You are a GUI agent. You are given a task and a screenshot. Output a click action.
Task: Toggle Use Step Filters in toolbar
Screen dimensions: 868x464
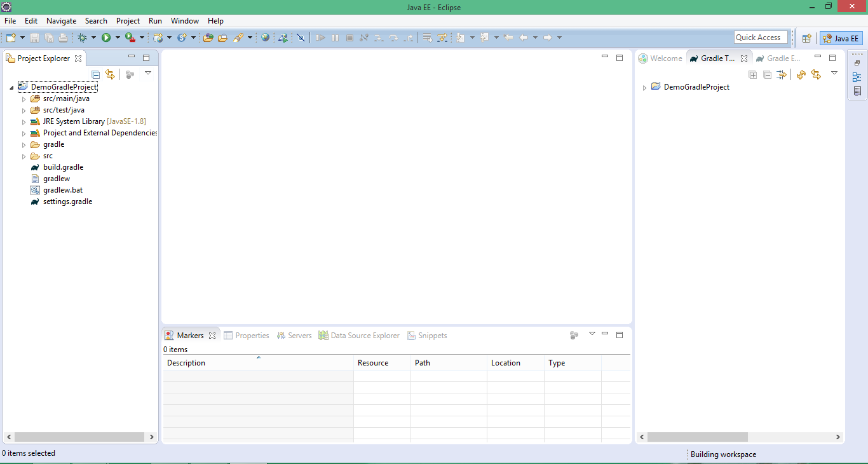tap(442, 38)
